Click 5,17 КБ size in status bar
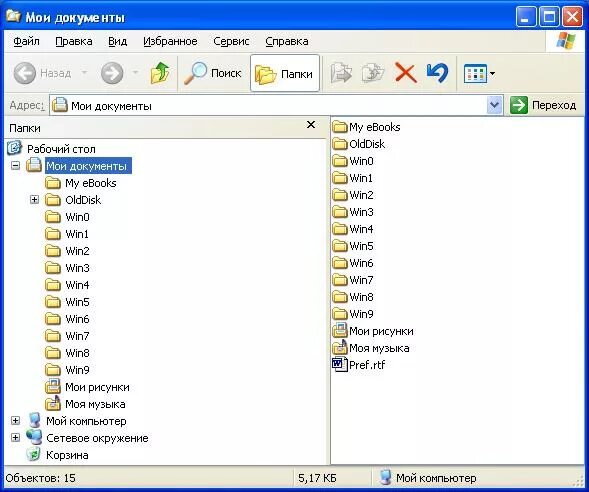Screen dimensions: 589x492 [x=317, y=478]
